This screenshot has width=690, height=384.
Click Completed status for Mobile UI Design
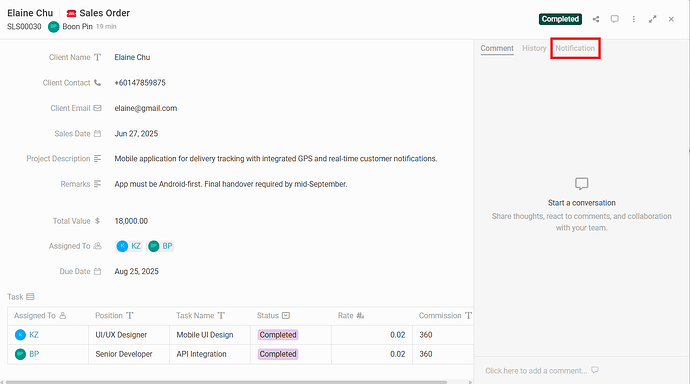[278, 335]
